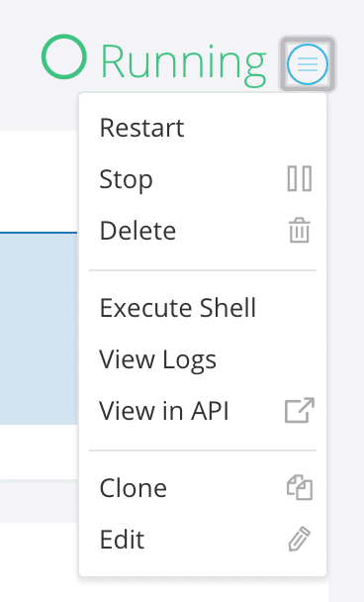Click the trash can icon
The width and height of the screenshot is (364, 602).
(x=299, y=231)
